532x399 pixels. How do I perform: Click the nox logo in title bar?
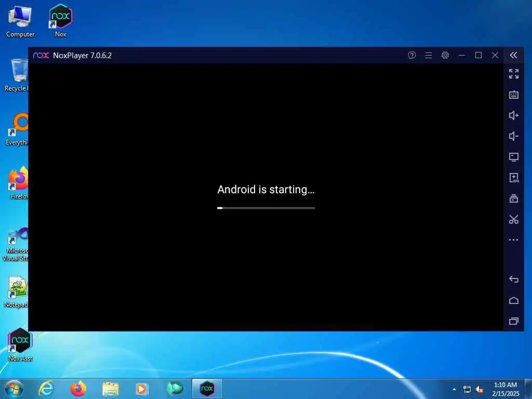tap(41, 55)
